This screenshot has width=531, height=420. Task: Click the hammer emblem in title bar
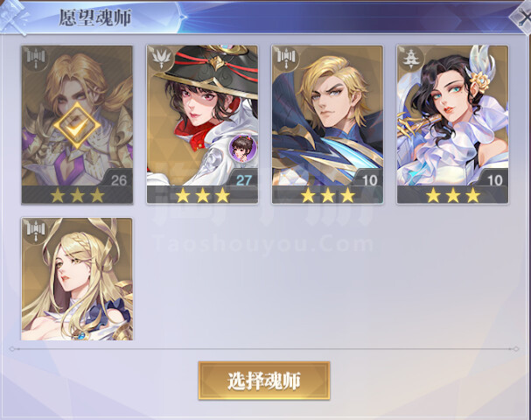13,17
